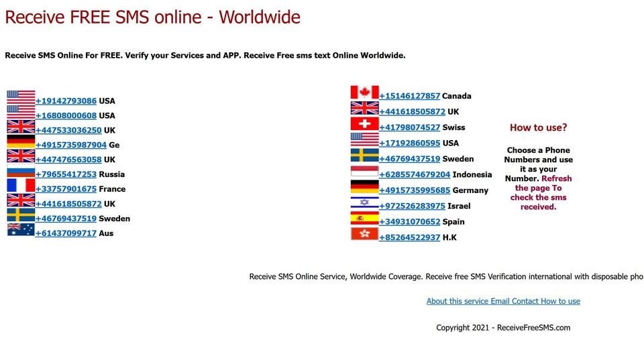Open USA number +17192860595
This screenshot has height=362, width=644.
(x=409, y=143)
